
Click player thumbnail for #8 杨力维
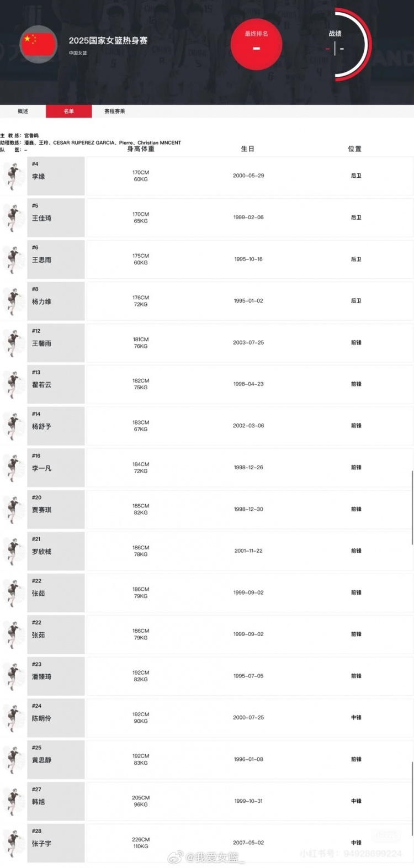tap(12, 301)
